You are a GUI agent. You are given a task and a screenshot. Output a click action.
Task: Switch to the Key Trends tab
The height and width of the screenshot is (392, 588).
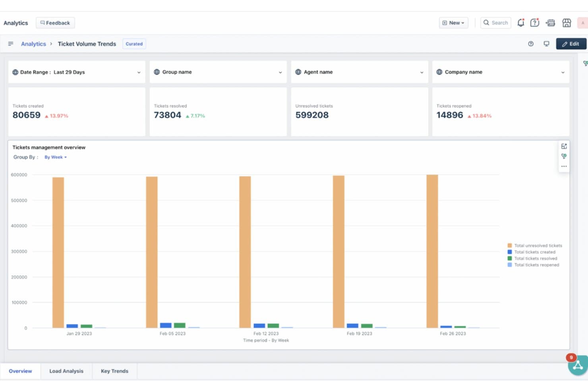click(114, 371)
